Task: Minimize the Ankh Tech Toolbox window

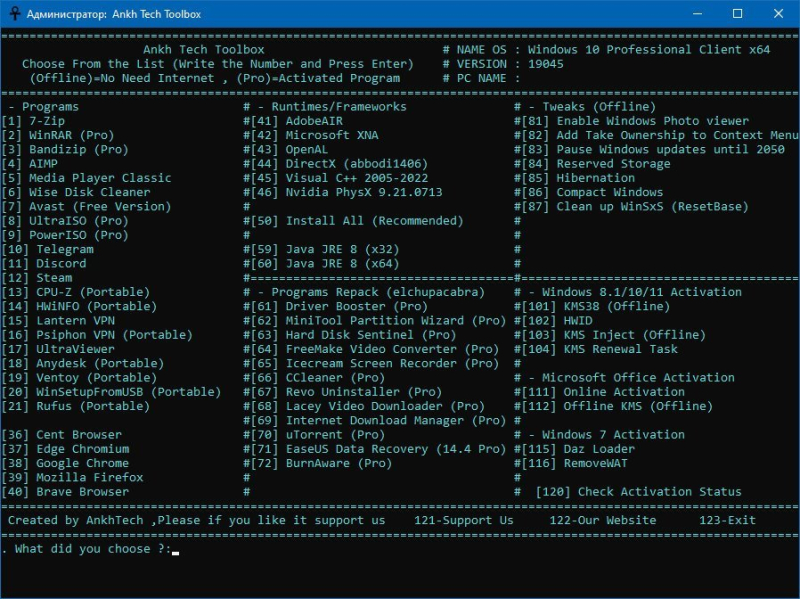Action: (x=697, y=14)
